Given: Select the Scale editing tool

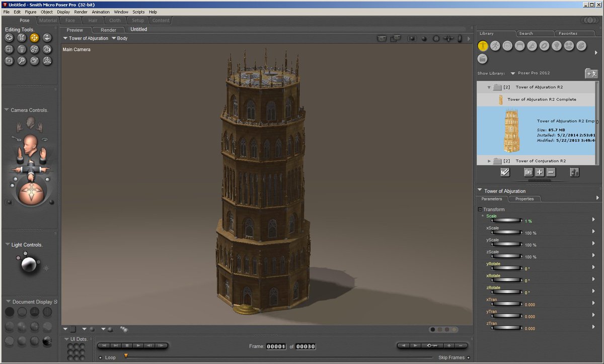Looking at the screenshot, I should [9, 49].
